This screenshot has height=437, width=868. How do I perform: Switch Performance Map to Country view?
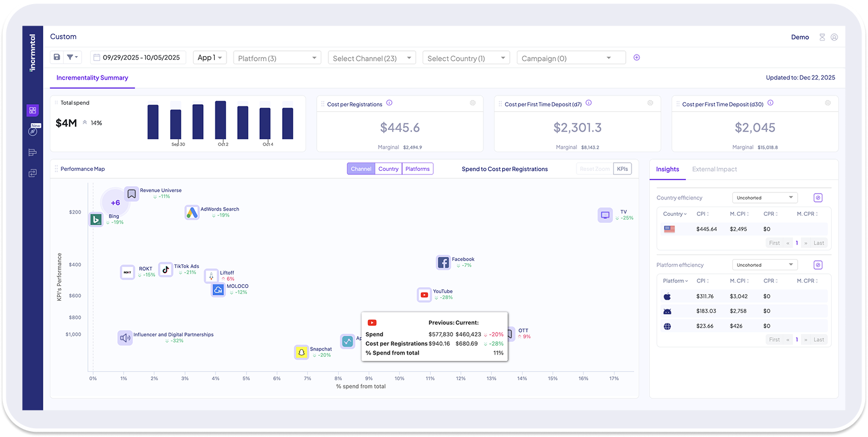[x=388, y=169]
